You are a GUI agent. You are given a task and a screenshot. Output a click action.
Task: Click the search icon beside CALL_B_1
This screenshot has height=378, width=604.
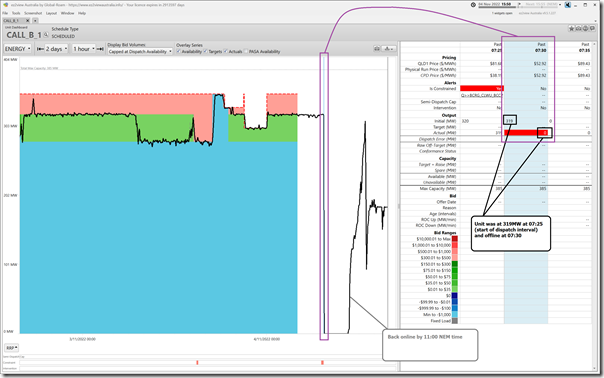pyautogui.click(x=46, y=35)
